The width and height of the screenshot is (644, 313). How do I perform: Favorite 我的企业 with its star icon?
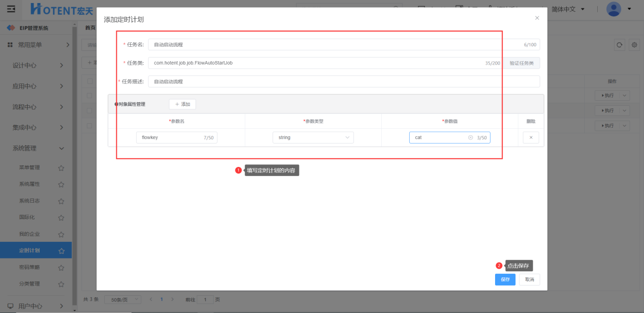[x=61, y=234]
